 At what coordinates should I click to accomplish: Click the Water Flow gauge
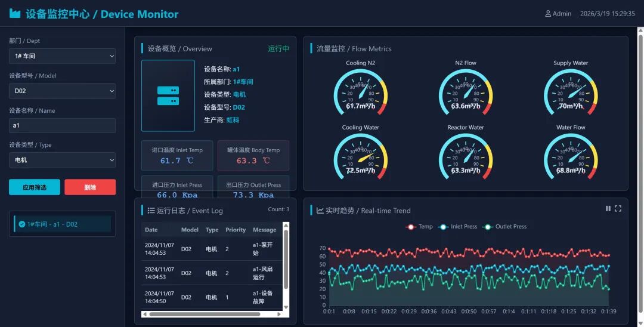(x=571, y=158)
